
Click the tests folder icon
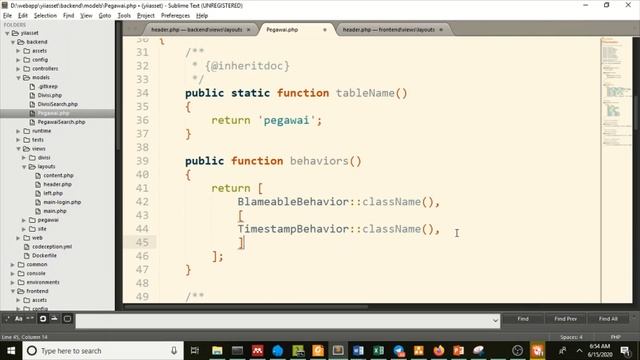[27, 140]
